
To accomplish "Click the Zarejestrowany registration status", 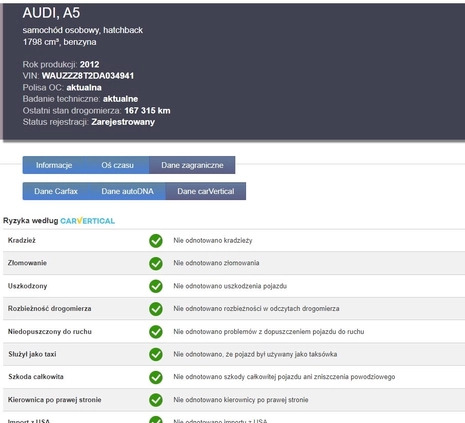I will tap(123, 122).
